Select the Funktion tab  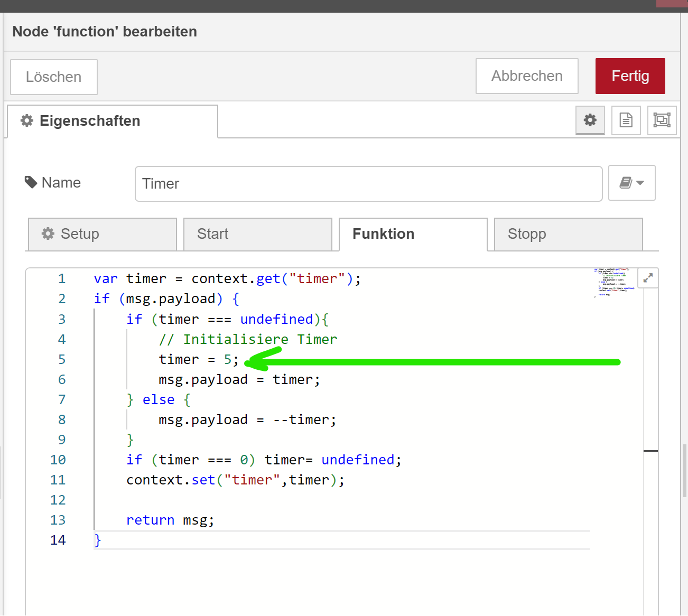[413, 234]
